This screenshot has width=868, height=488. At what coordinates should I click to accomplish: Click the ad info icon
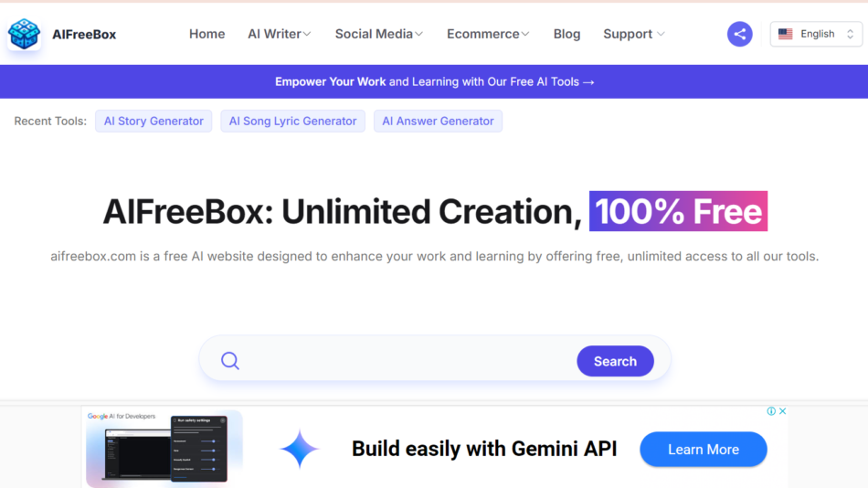click(771, 411)
